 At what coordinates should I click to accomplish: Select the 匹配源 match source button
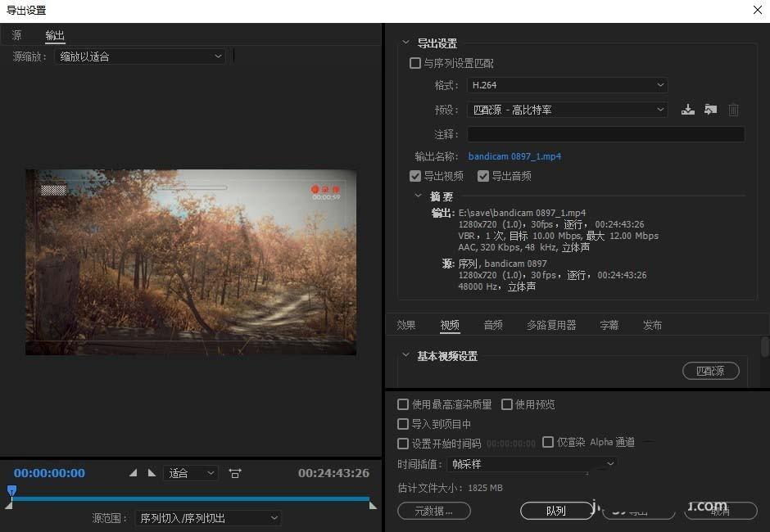click(709, 371)
